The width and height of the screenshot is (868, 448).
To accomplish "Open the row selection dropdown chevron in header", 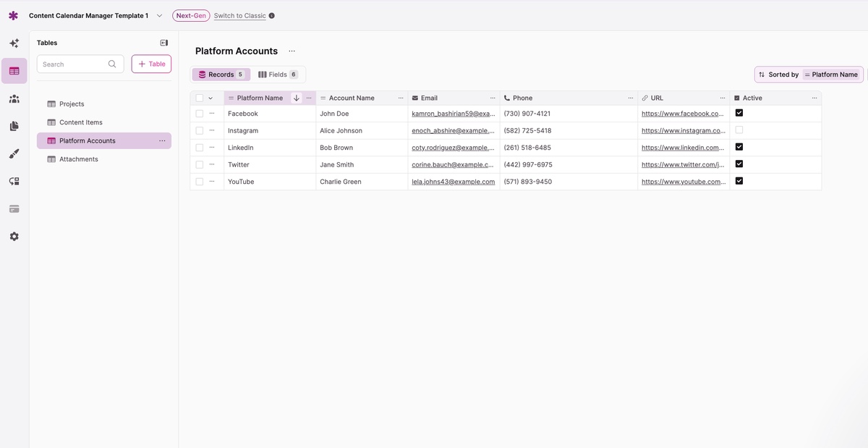I will pyautogui.click(x=210, y=98).
